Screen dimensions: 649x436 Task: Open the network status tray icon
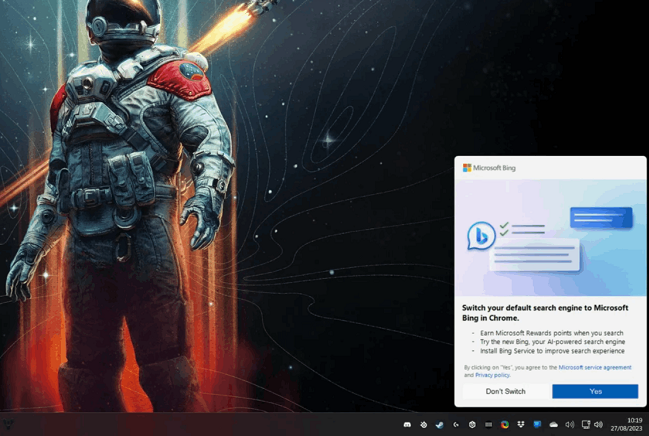click(586, 424)
